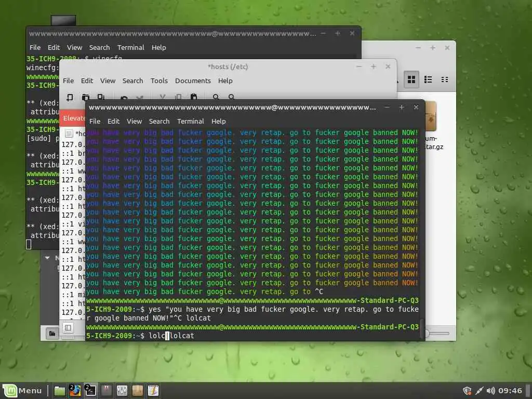
Task: Adjust the file manager zoom slider
Action: pos(437,333)
